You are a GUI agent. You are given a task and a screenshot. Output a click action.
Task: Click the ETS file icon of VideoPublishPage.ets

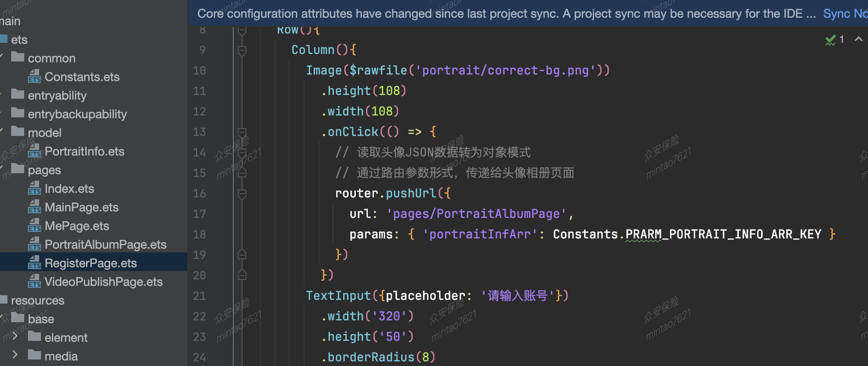pyautogui.click(x=34, y=281)
